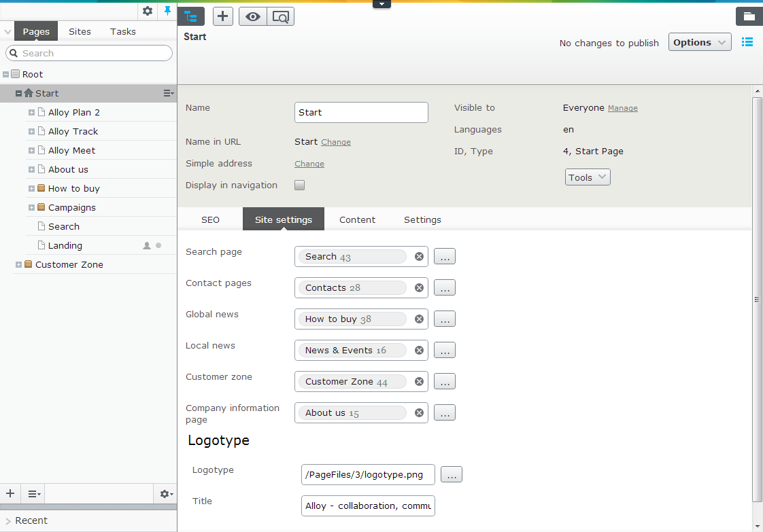
Task: Click the magnifier icon in search box
Action: click(x=14, y=53)
